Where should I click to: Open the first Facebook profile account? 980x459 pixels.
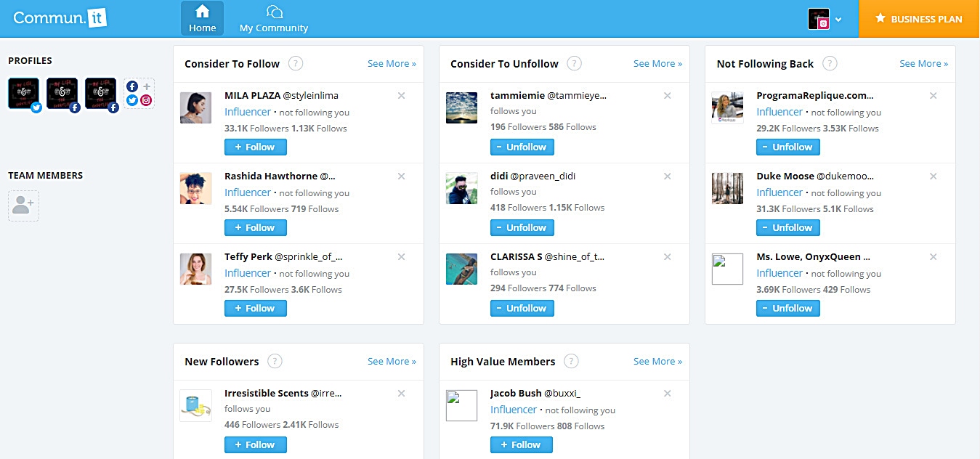pos(62,93)
